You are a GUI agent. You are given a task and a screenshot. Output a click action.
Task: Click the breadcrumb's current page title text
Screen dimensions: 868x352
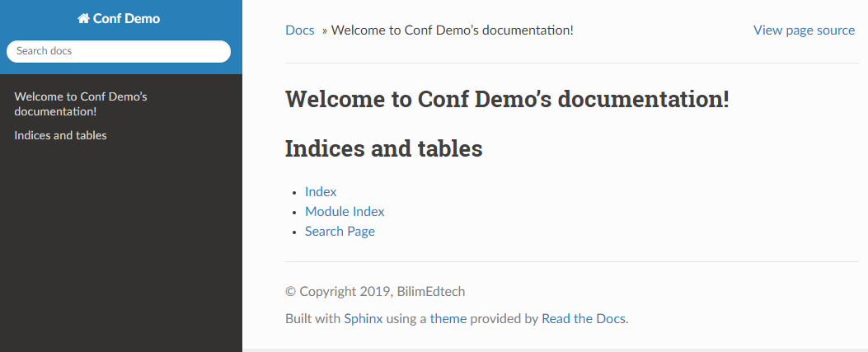coord(453,31)
